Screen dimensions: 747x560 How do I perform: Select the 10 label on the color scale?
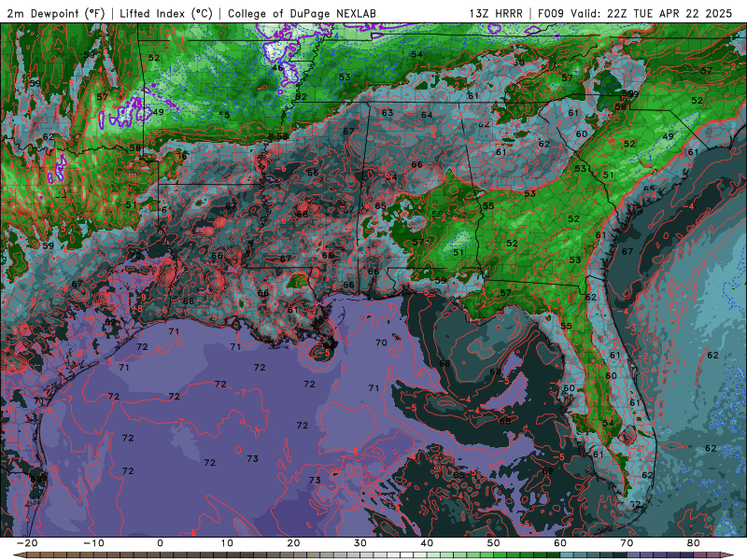pyautogui.click(x=227, y=543)
